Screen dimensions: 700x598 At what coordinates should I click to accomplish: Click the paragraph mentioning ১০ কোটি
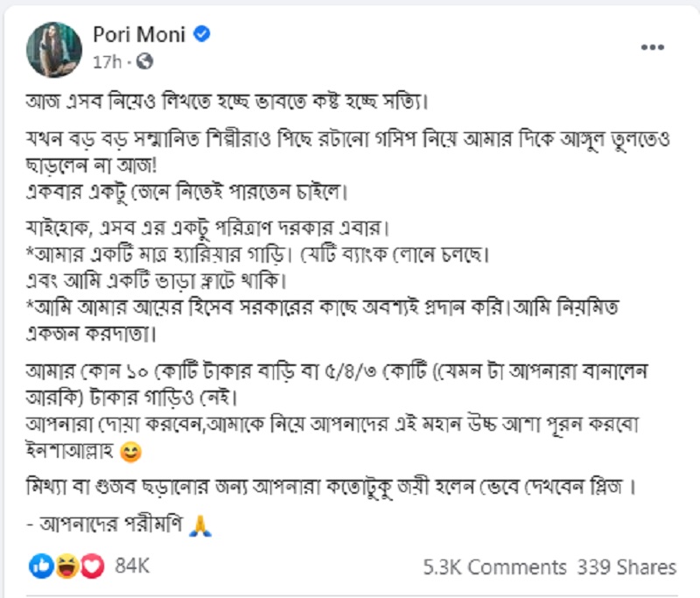(x=337, y=384)
